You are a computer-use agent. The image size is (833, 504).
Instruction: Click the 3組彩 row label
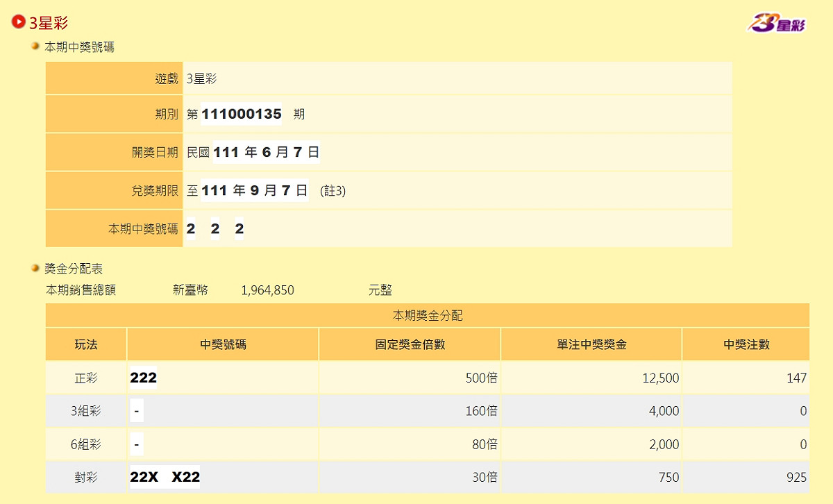click(x=86, y=411)
